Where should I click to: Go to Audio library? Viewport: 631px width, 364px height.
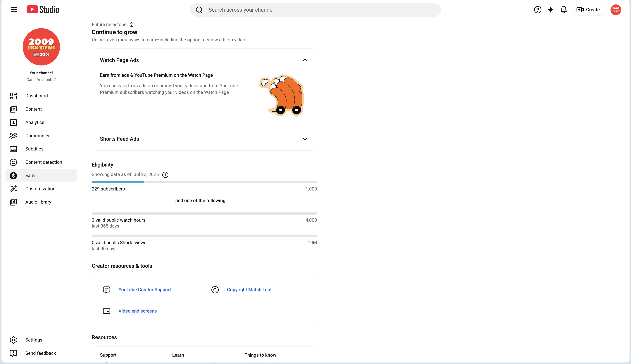tap(38, 202)
